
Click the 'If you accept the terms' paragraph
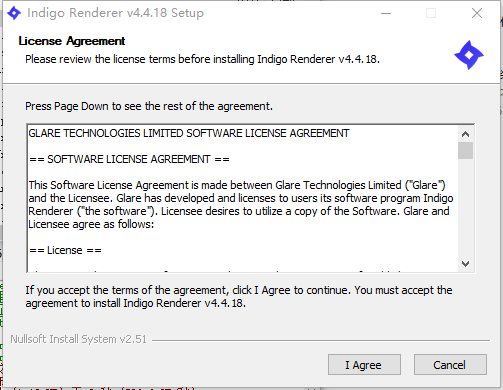239,297
